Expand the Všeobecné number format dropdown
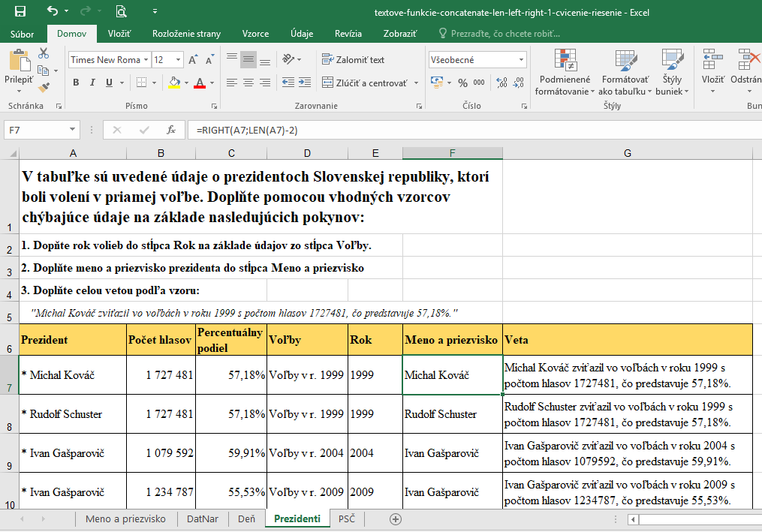The height and width of the screenshot is (532, 762). 522,60
